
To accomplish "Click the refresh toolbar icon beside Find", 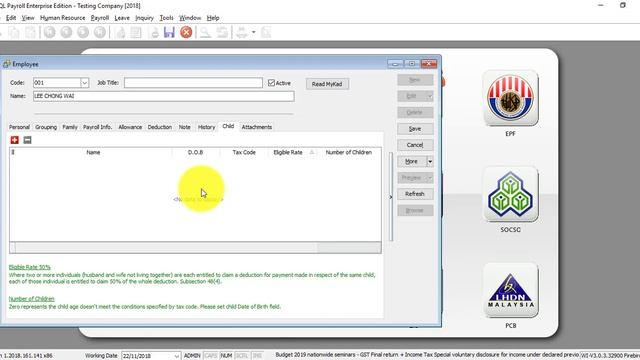I will coord(222,32).
